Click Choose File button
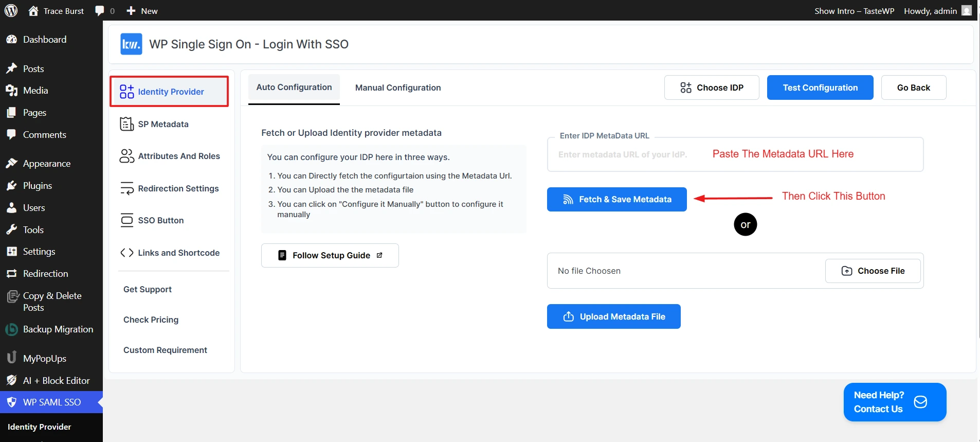Screen dimensions: 980x442 click(873, 271)
